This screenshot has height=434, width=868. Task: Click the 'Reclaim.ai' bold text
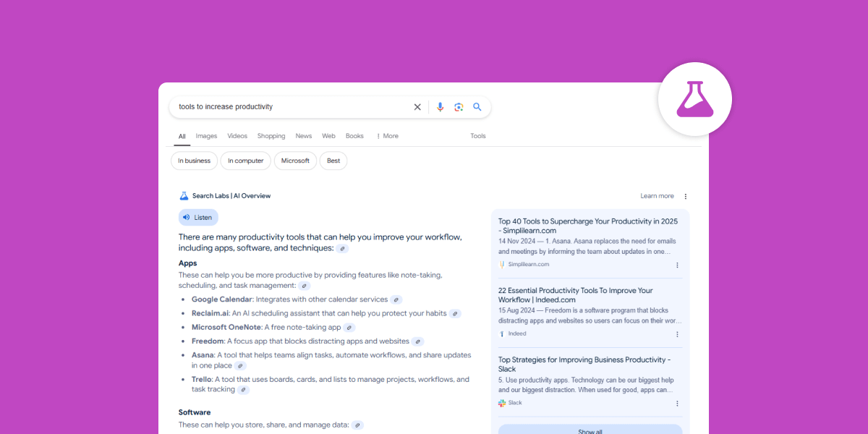[x=210, y=313]
